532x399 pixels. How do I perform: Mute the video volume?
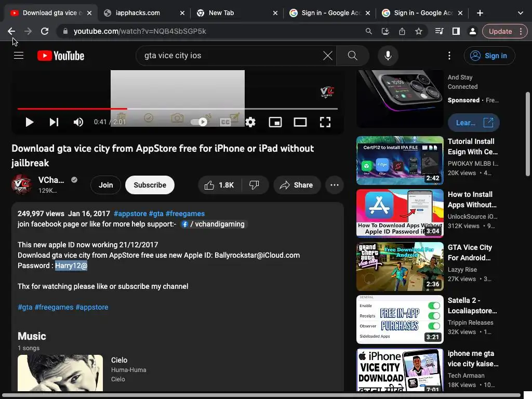78,122
